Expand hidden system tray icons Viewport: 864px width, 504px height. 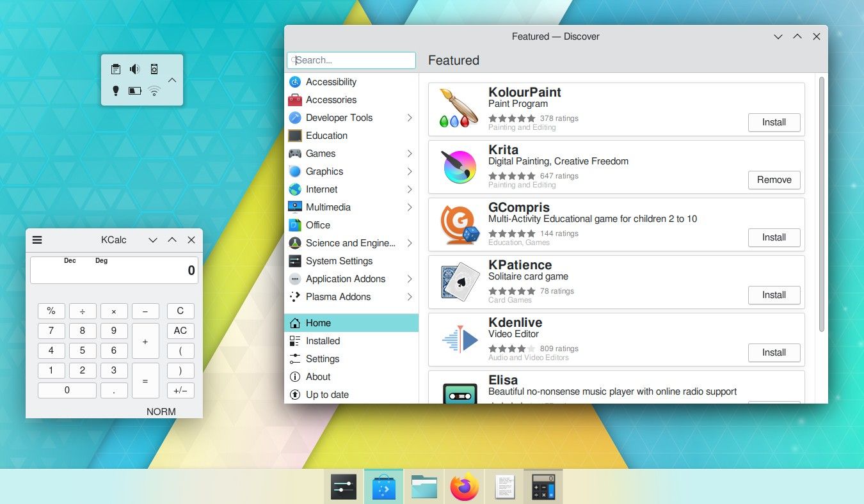point(172,80)
